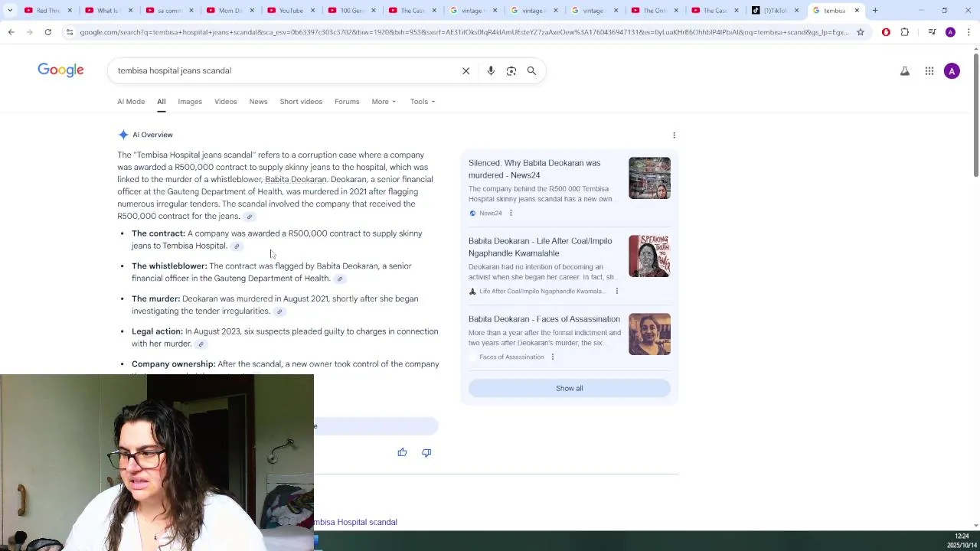Open the tab search chevron in tab strip
This screenshot has width=980, height=551.
click(x=10, y=10)
